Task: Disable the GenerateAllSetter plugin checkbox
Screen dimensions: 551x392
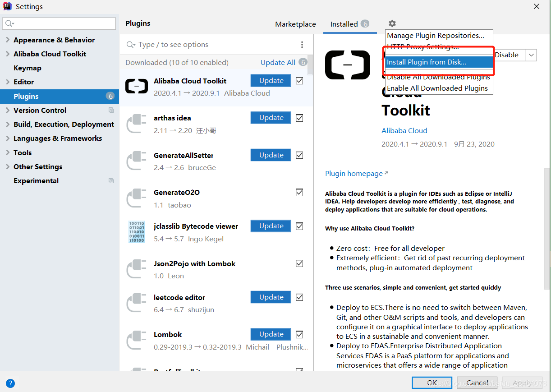Action: (299, 155)
